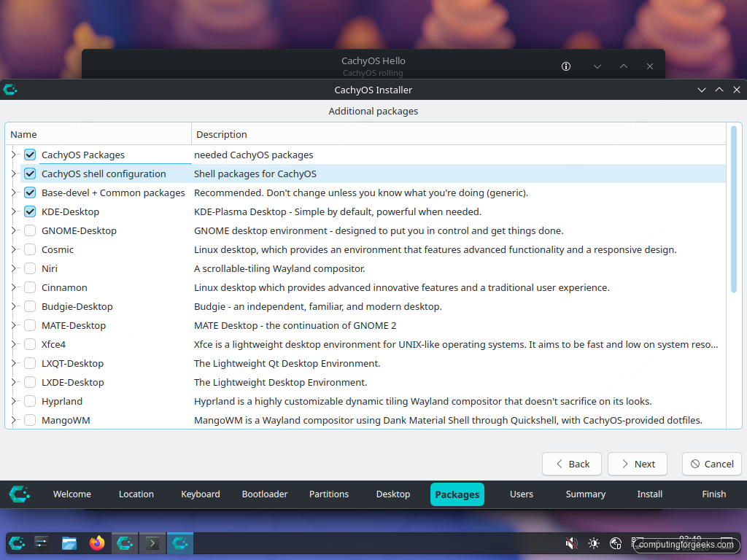
Task: Click the package list vertical scrollbar
Action: [x=734, y=209]
